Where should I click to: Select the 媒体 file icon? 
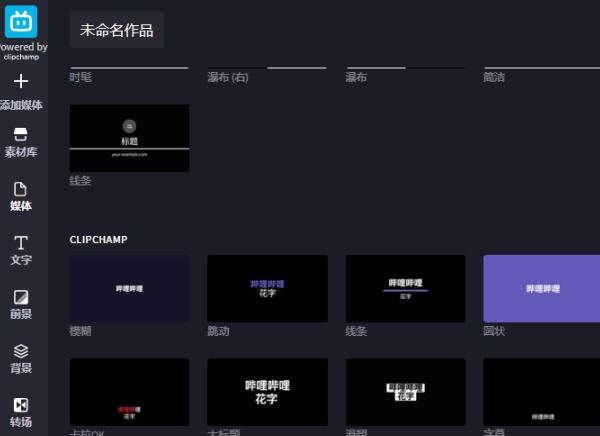pos(21,189)
